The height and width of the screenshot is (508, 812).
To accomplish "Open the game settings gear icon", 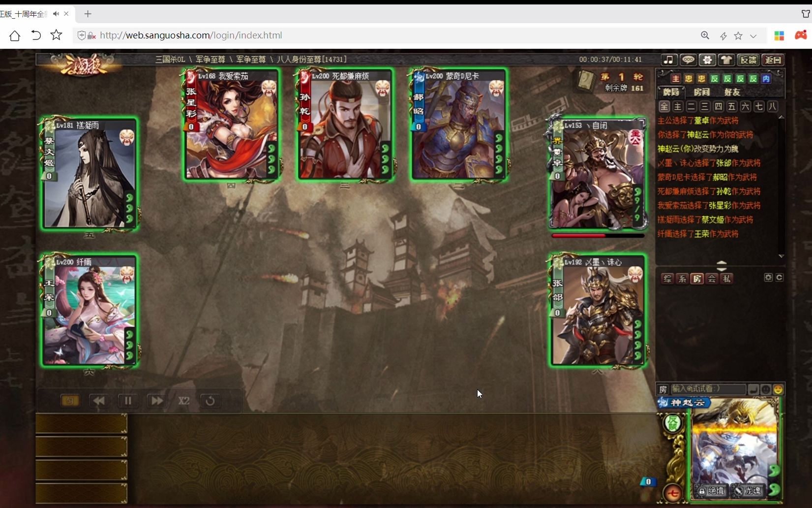I will (707, 60).
